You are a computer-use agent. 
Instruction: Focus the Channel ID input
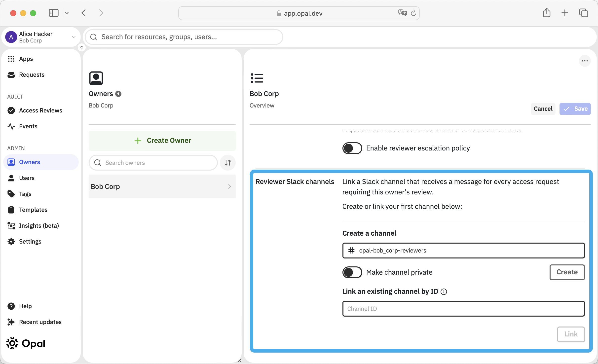(x=463, y=309)
